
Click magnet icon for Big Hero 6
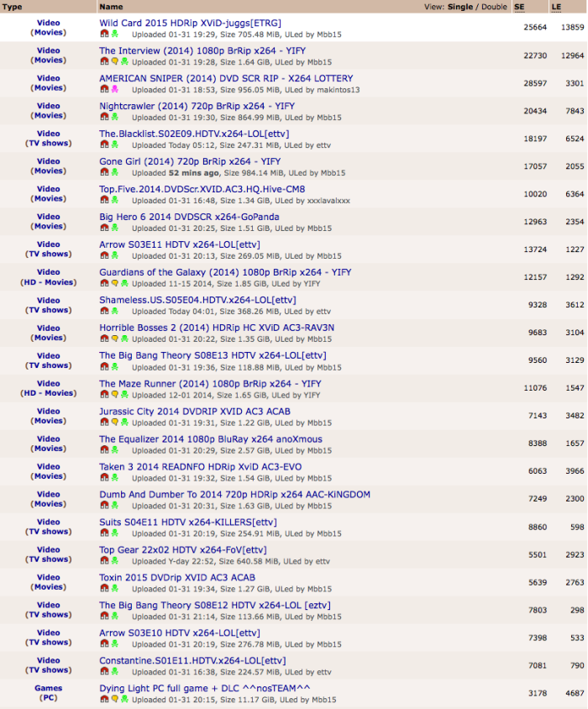coord(104,228)
